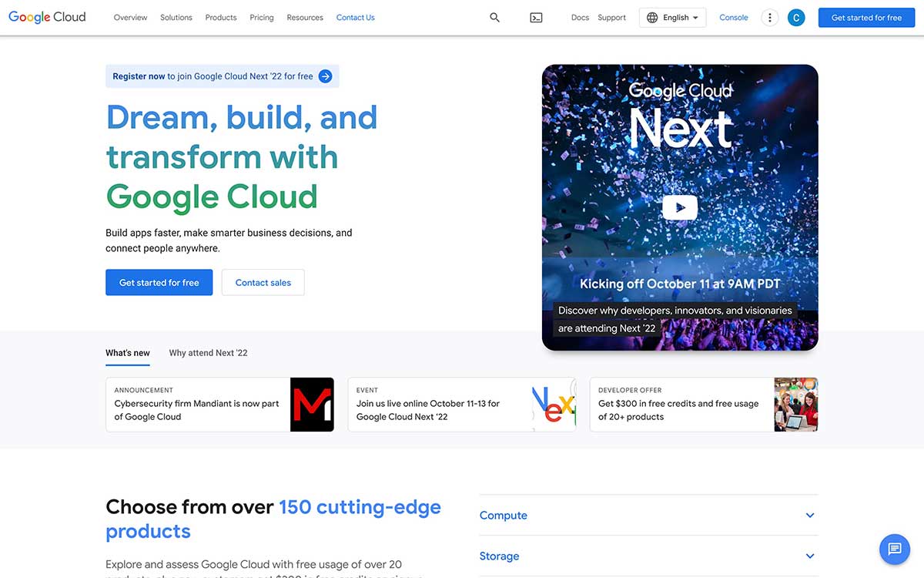The image size is (924, 578).
Task: Click the globe icon next to English
Action: [654, 17]
